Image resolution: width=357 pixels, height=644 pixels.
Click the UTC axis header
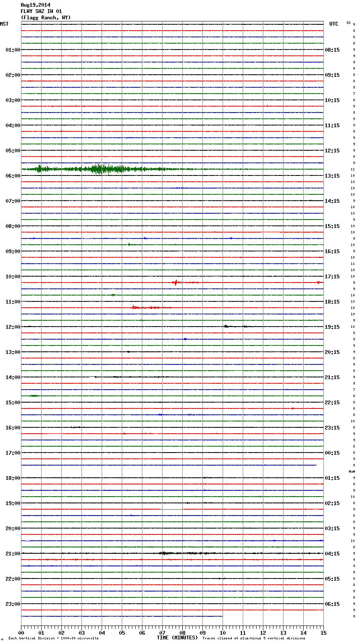(x=334, y=24)
